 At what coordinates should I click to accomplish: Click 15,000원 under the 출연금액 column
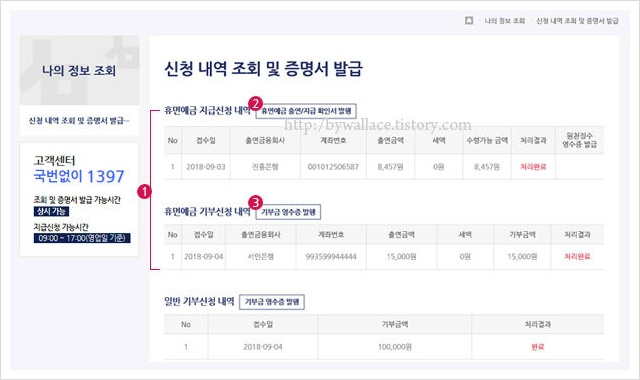coord(402,257)
